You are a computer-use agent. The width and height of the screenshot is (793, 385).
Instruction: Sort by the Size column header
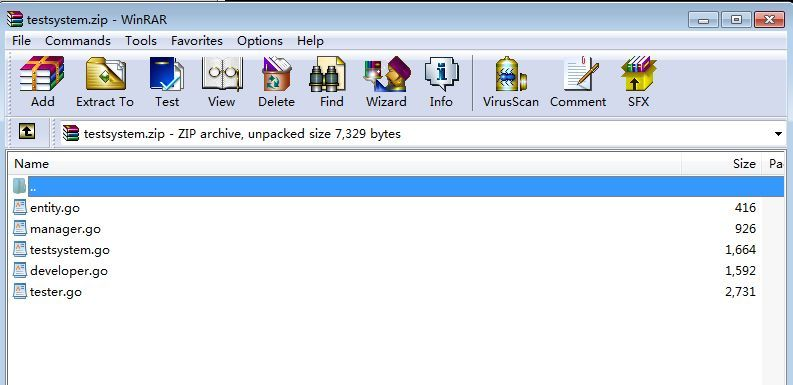coord(722,164)
